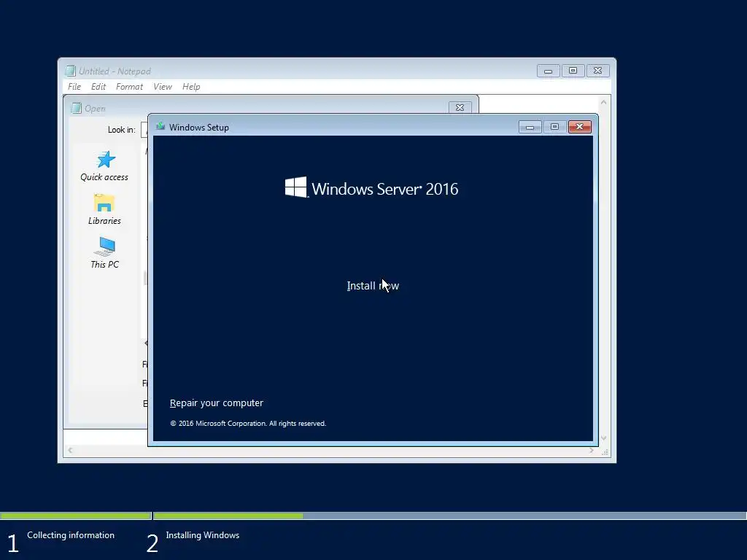Image resolution: width=747 pixels, height=560 pixels.
Task: Click Notepad horizontal scrollbar right arrow
Action: tap(592, 450)
